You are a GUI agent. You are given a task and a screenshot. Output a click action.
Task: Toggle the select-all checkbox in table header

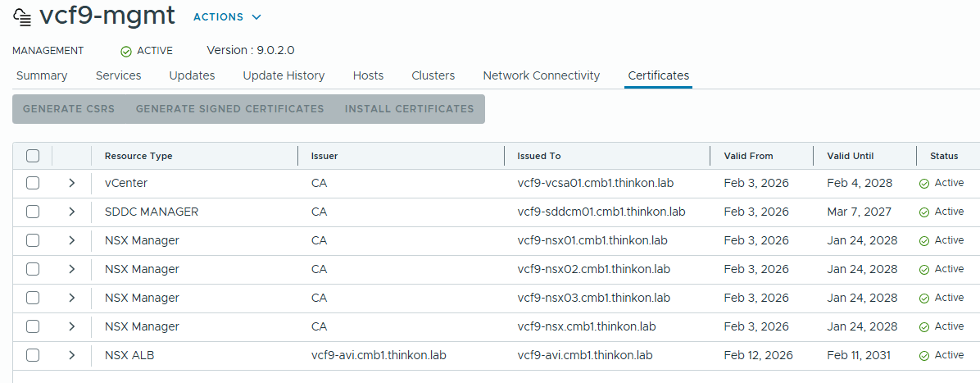click(33, 156)
